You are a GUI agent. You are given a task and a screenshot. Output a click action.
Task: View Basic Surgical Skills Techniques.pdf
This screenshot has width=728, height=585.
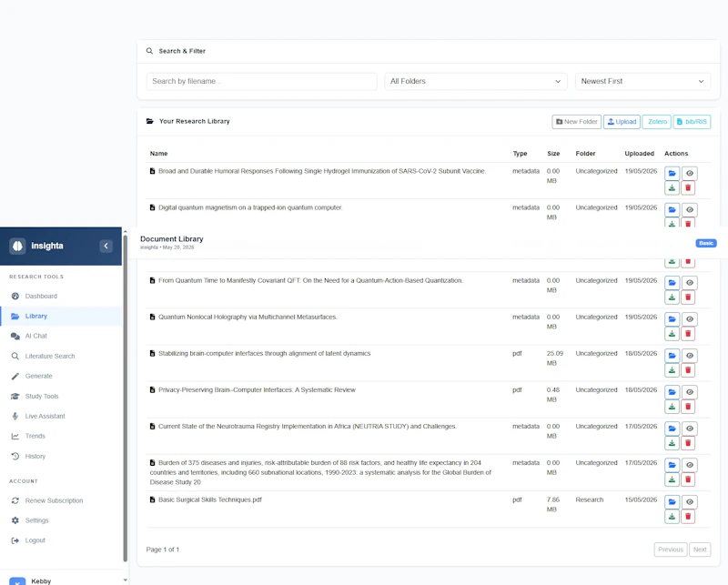tap(690, 502)
